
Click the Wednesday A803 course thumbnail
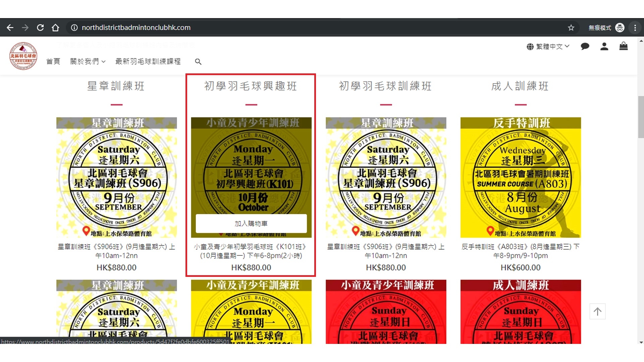521,177
